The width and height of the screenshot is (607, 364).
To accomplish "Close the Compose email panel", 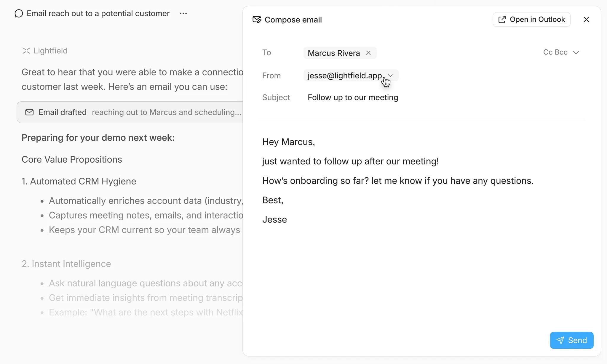I will click(586, 20).
